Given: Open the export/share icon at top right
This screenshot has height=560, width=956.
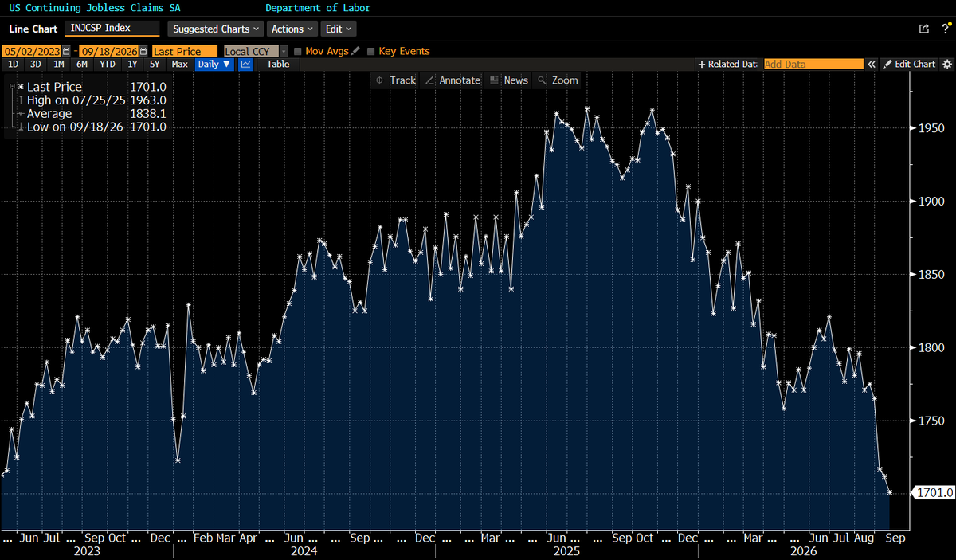Looking at the screenshot, I should (923, 29).
